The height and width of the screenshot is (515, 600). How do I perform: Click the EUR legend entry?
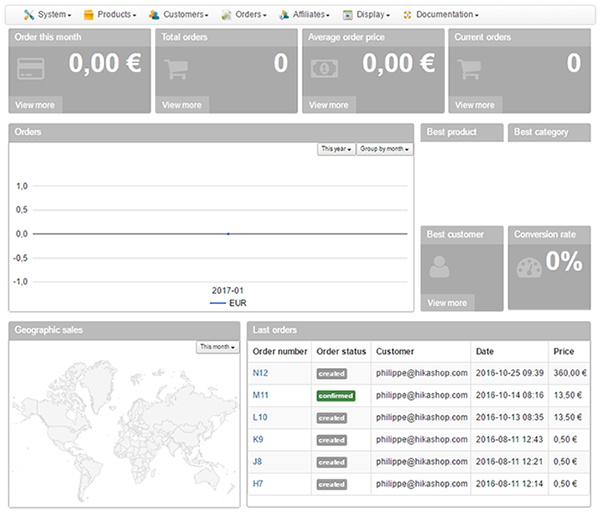click(x=228, y=303)
